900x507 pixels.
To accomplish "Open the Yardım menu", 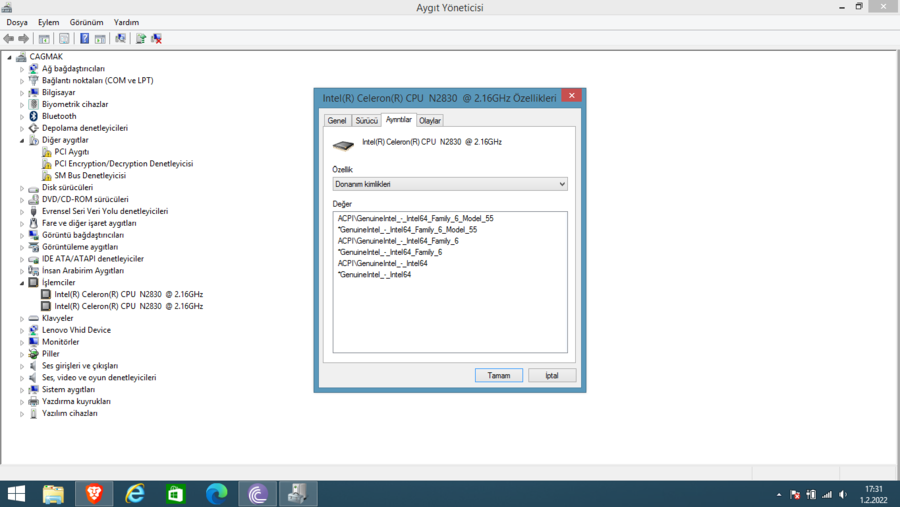I will pyautogui.click(x=126, y=22).
